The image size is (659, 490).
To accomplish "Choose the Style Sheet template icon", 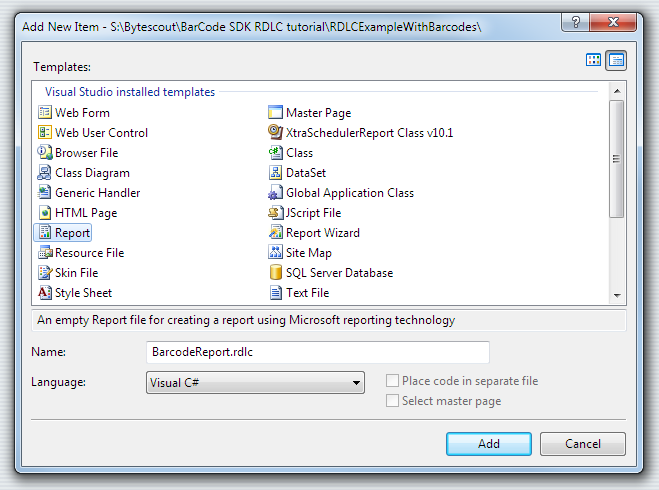I will tap(45, 292).
